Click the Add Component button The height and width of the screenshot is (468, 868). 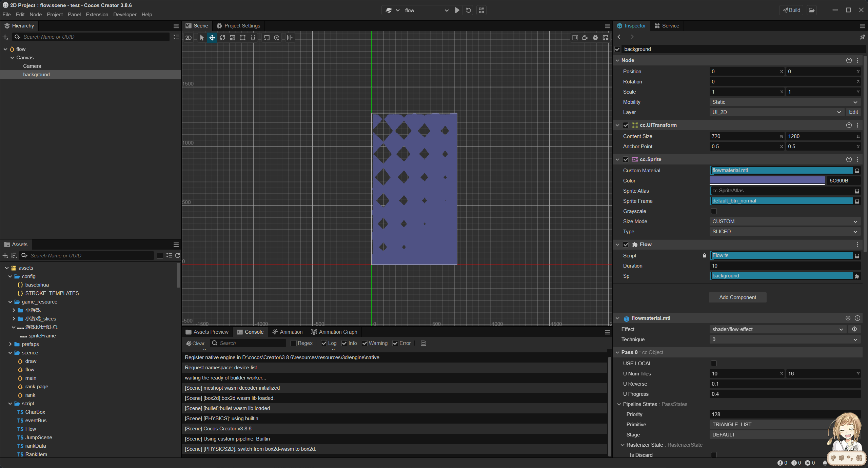737,297
